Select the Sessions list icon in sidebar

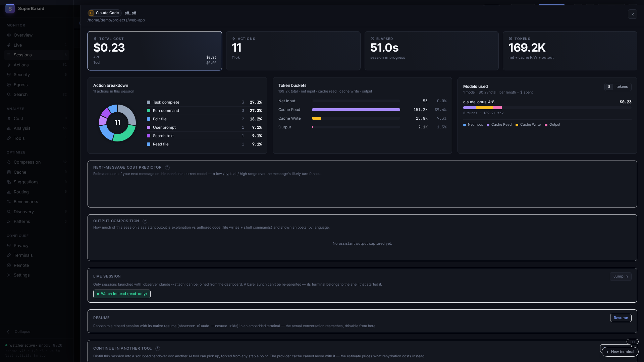pos(9,55)
